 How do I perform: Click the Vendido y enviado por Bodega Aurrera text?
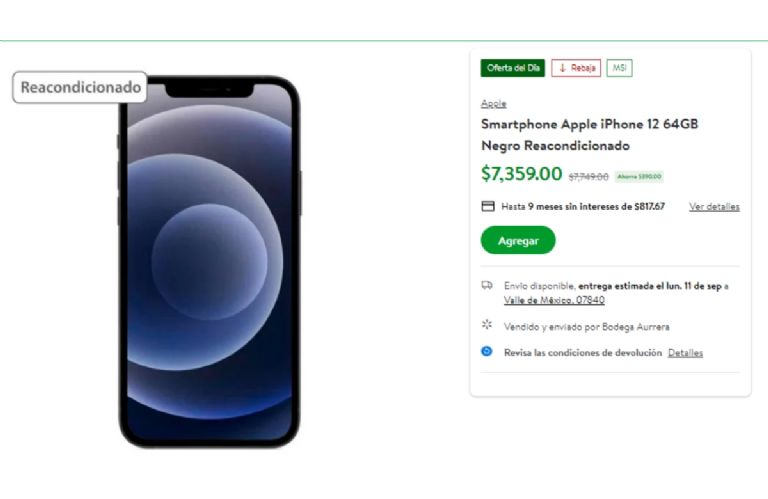tap(586, 326)
